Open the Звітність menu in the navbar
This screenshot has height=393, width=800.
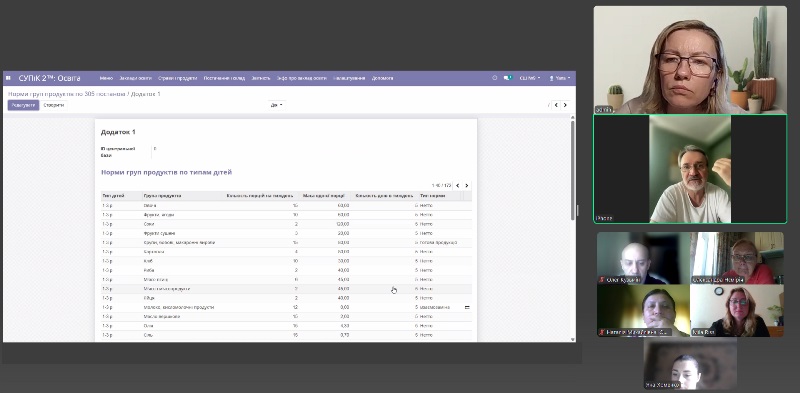pos(261,78)
